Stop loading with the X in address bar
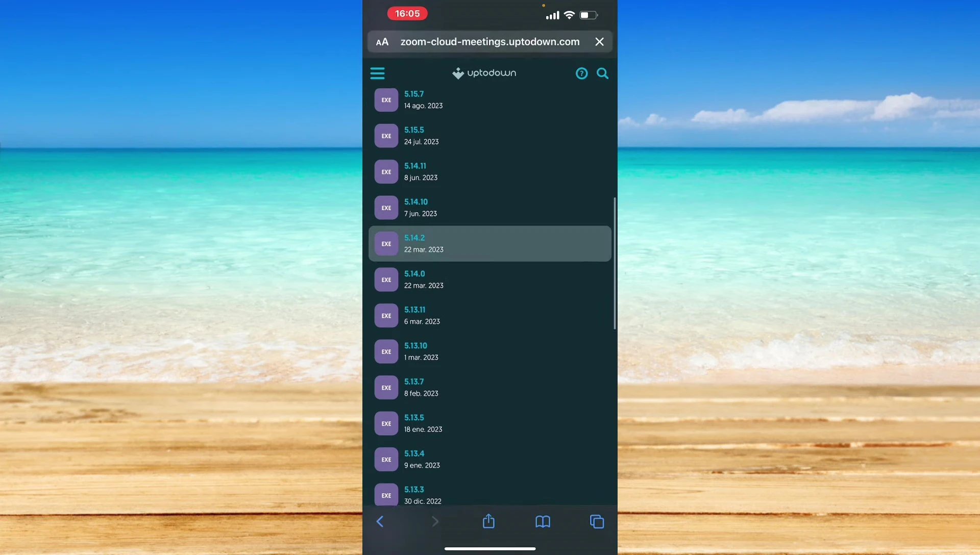The height and width of the screenshot is (555, 980). pyautogui.click(x=599, y=42)
